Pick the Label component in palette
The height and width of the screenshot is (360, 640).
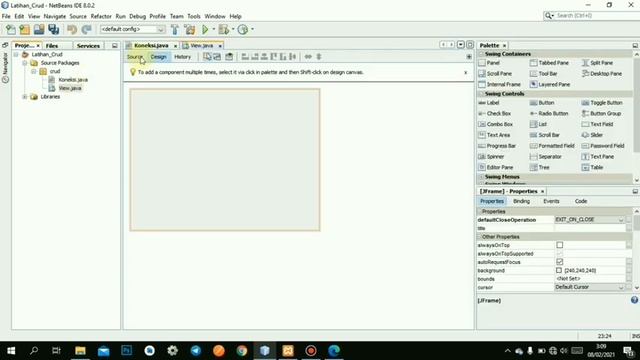(489, 103)
